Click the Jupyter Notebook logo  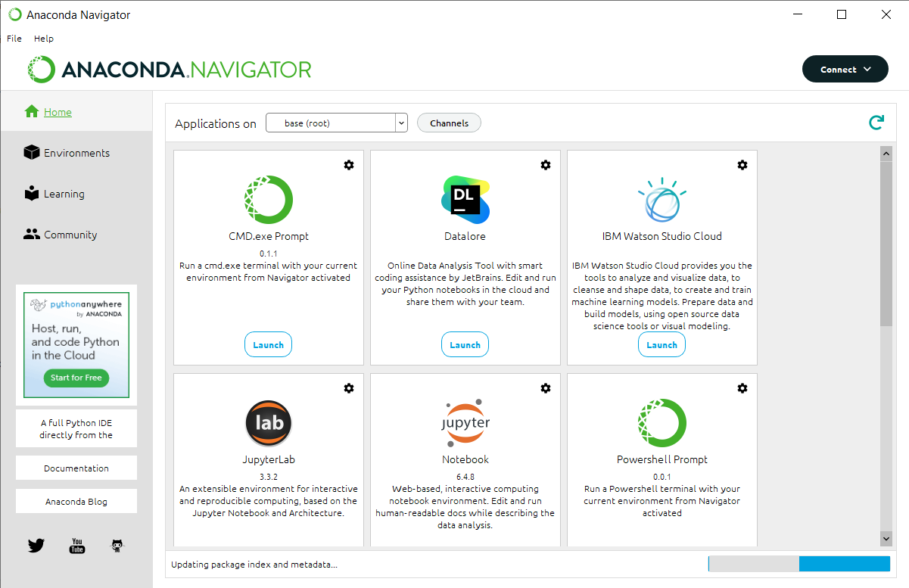(x=465, y=423)
